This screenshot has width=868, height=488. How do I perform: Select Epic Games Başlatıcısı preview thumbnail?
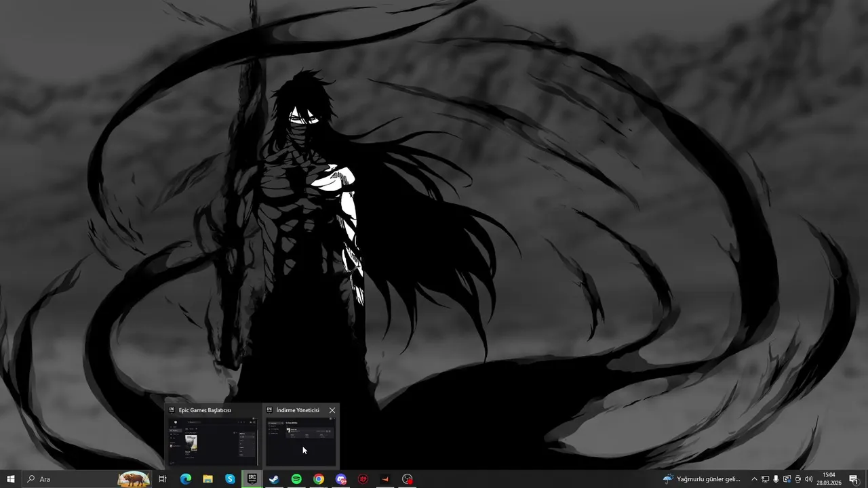pyautogui.click(x=213, y=441)
